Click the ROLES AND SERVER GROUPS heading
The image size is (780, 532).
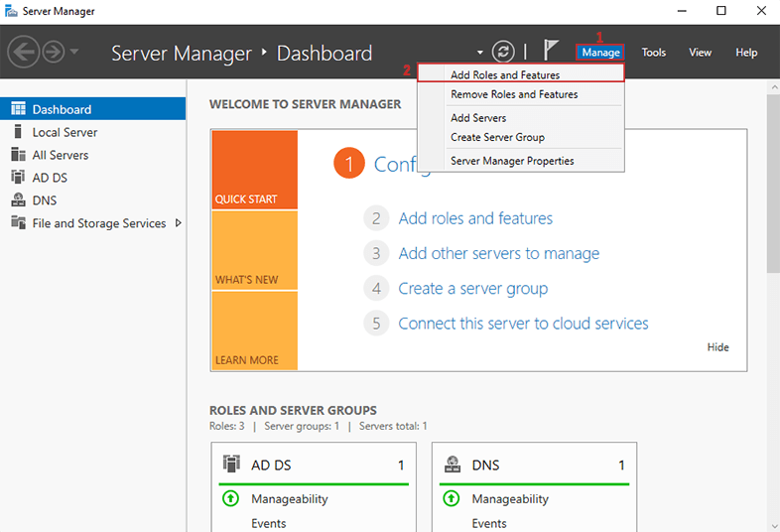tap(293, 411)
